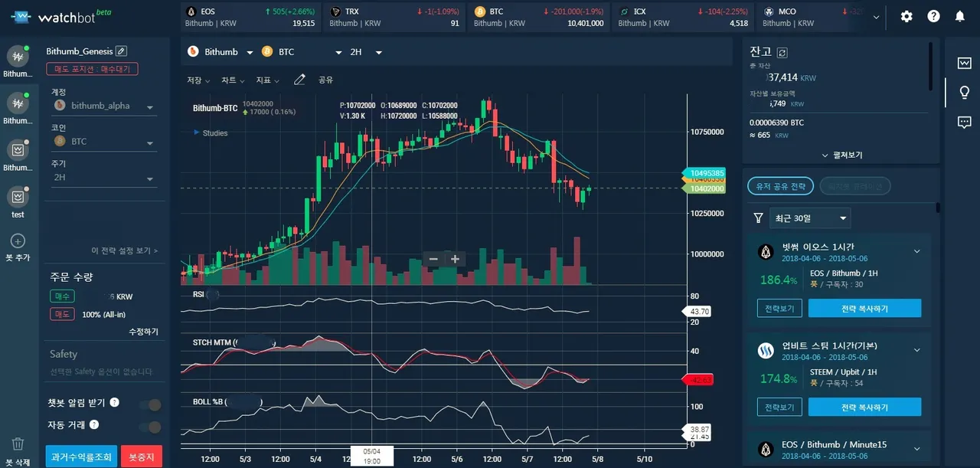Select the greyed tab beside 유저 공유 전략

pos(854,186)
